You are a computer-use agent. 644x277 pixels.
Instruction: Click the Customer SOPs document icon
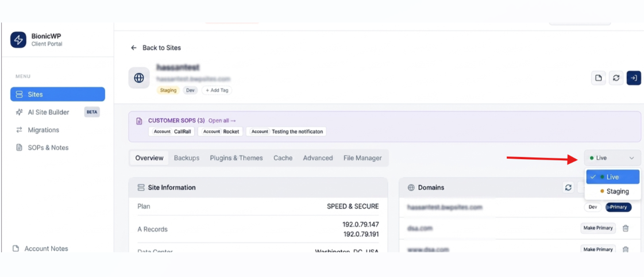(140, 121)
